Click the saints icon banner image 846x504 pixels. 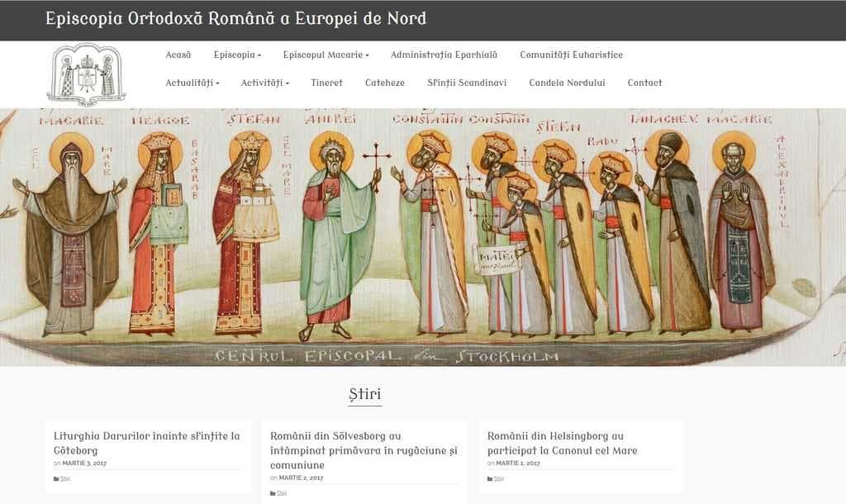(423, 237)
